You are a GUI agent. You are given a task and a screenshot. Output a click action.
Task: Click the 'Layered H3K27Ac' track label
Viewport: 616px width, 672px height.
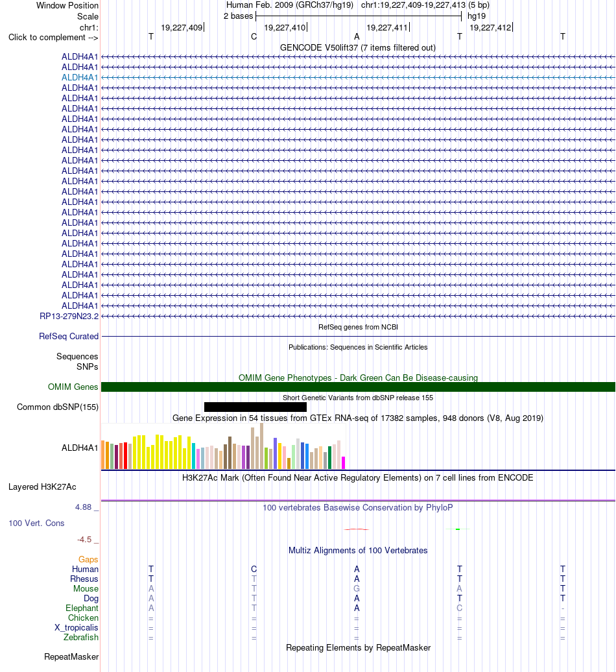[42, 487]
